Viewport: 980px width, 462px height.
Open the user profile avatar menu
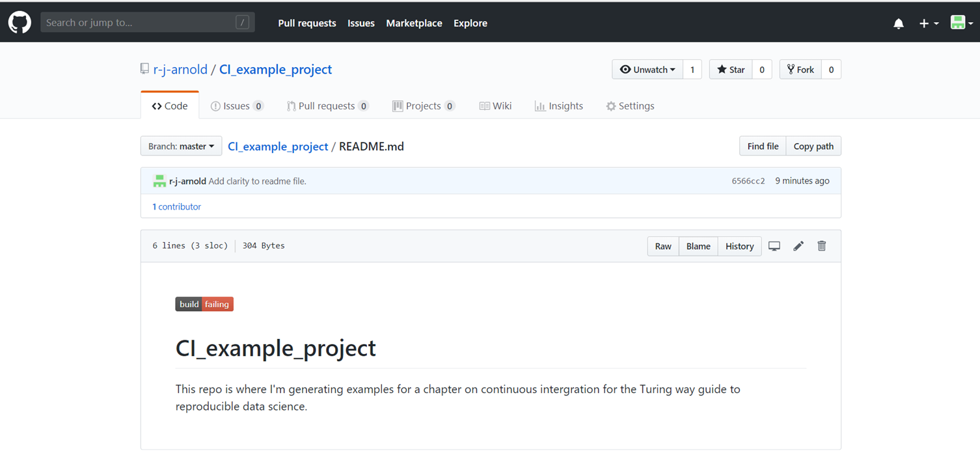[961, 23]
